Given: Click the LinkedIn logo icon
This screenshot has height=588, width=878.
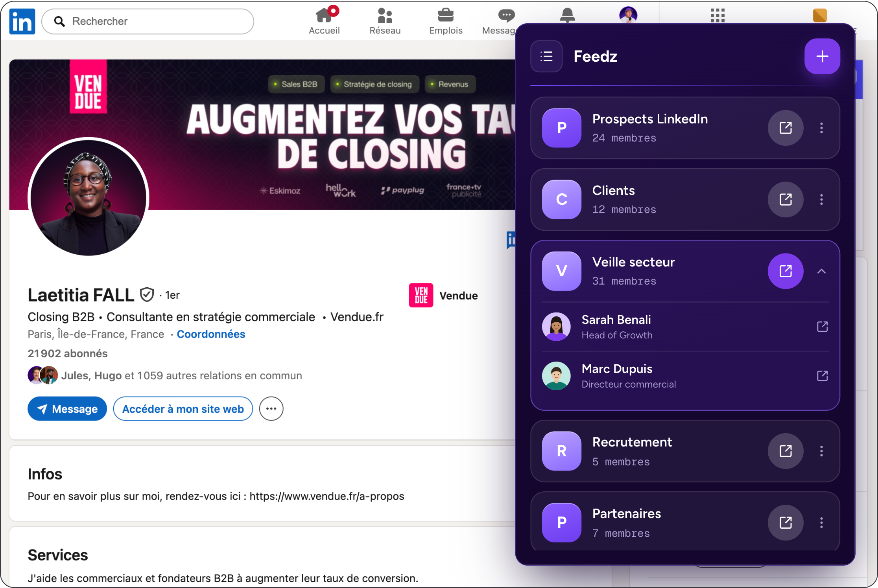Looking at the screenshot, I should (22, 21).
